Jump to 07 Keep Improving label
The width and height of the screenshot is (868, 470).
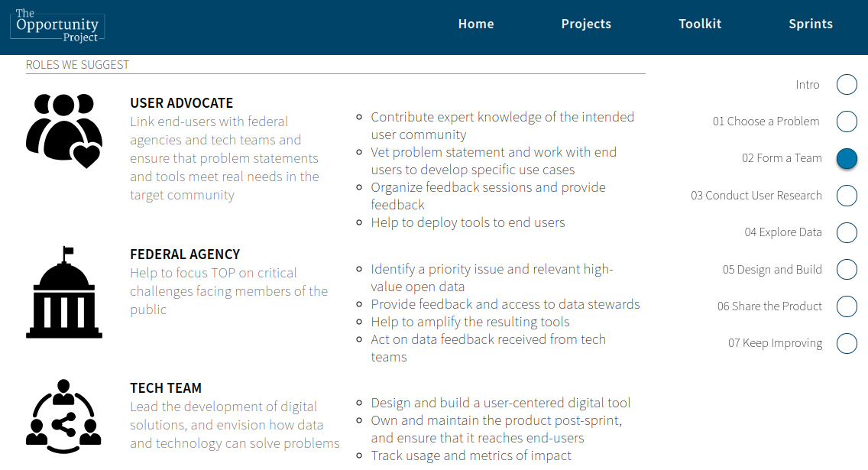(x=775, y=343)
